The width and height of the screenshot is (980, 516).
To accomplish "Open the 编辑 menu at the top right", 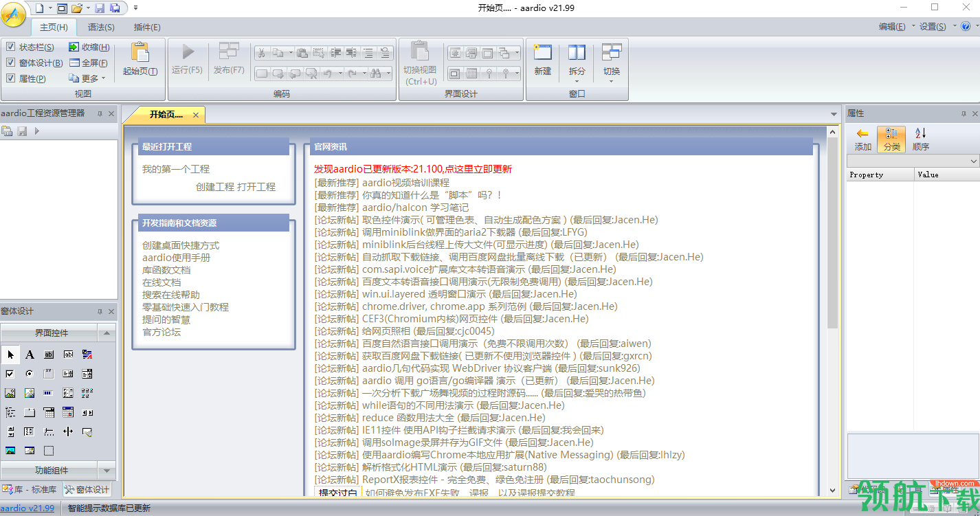I will [892, 27].
